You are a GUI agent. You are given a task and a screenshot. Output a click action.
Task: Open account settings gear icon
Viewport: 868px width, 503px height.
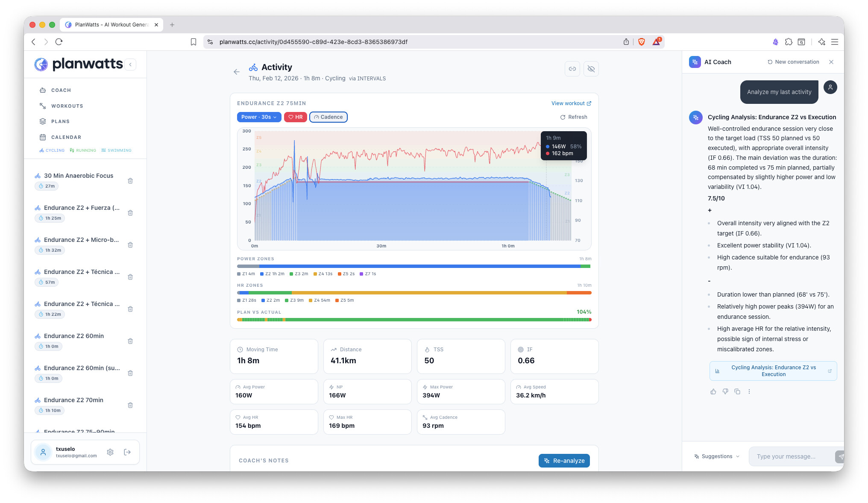coord(110,452)
